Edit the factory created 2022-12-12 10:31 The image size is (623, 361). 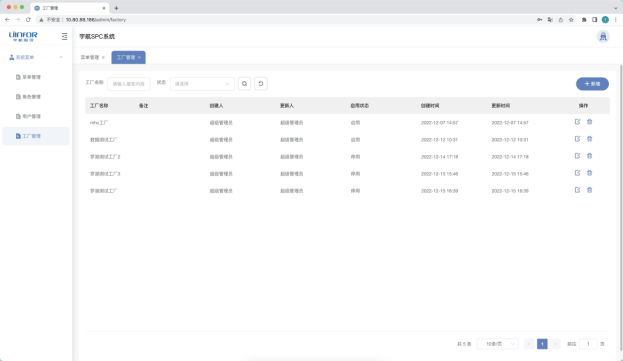[x=577, y=139]
